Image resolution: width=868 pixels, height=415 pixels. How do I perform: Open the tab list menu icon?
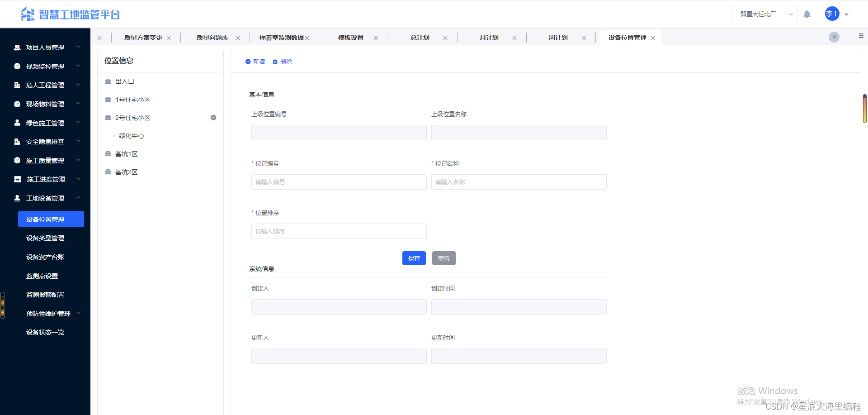tap(861, 36)
